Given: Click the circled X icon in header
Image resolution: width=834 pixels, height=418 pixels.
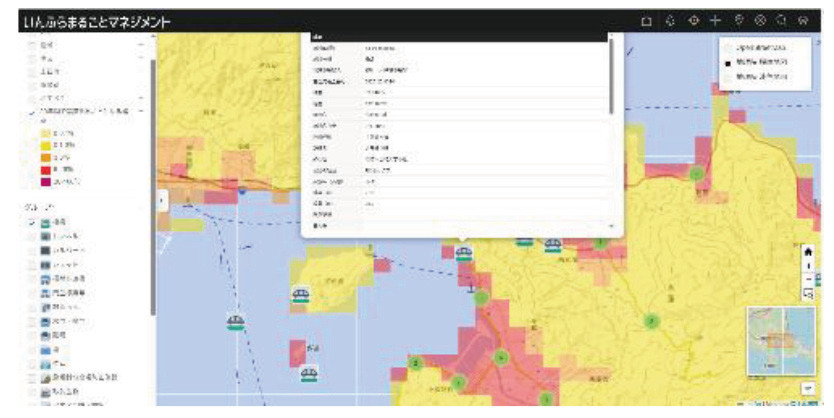Looking at the screenshot, I should (x=760, y=21).
